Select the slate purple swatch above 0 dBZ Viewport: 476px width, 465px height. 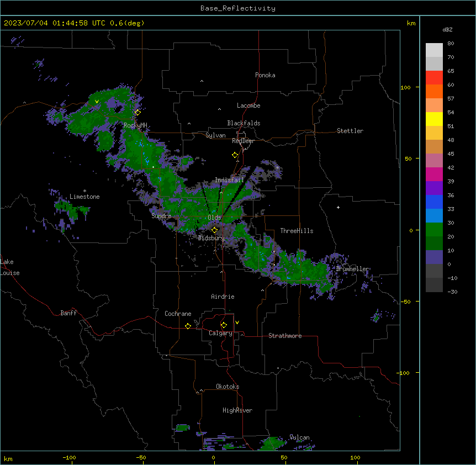pyautogui.click(x=434, y=257)
